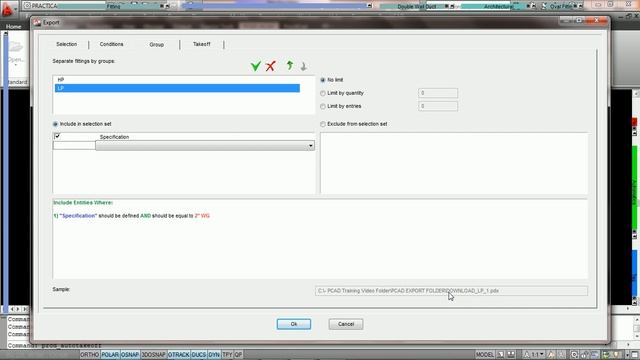
Task: Click the Limit by entries number field
Action: 438,106
